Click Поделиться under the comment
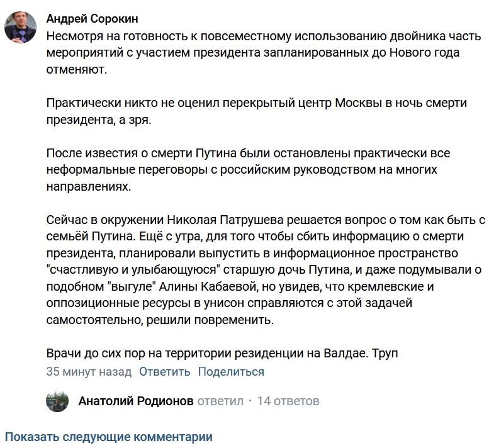Viewport: 489px width, 448px height. [x=231, y=372]
